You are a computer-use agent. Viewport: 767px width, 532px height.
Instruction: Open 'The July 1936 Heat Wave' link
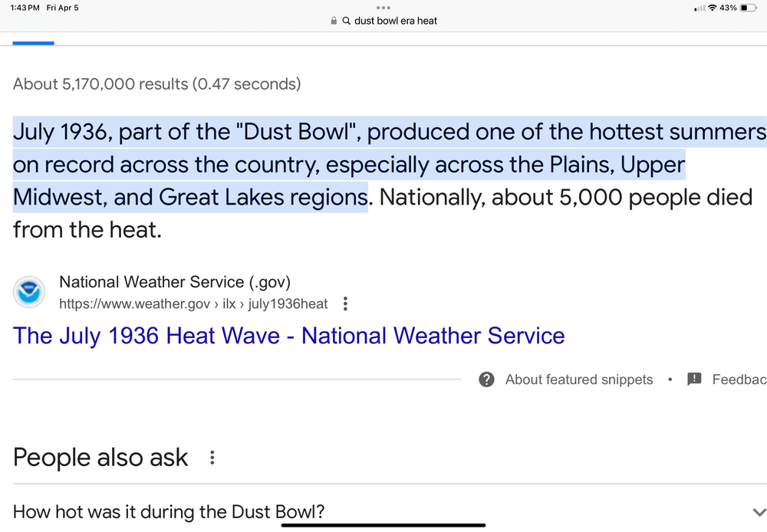point(288,336)
